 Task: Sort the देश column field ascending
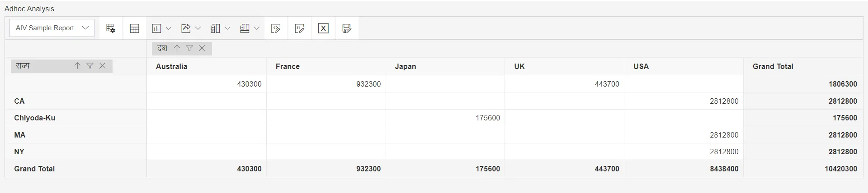click(177, 48)
